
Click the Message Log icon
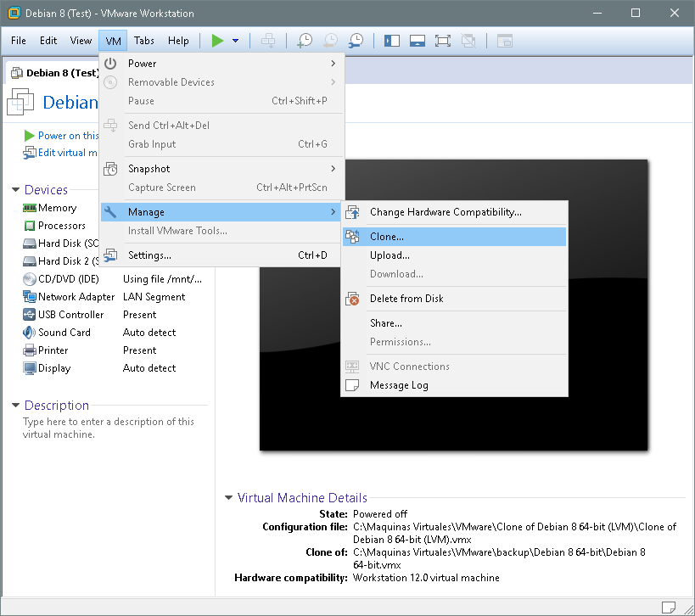click(352, 385)
